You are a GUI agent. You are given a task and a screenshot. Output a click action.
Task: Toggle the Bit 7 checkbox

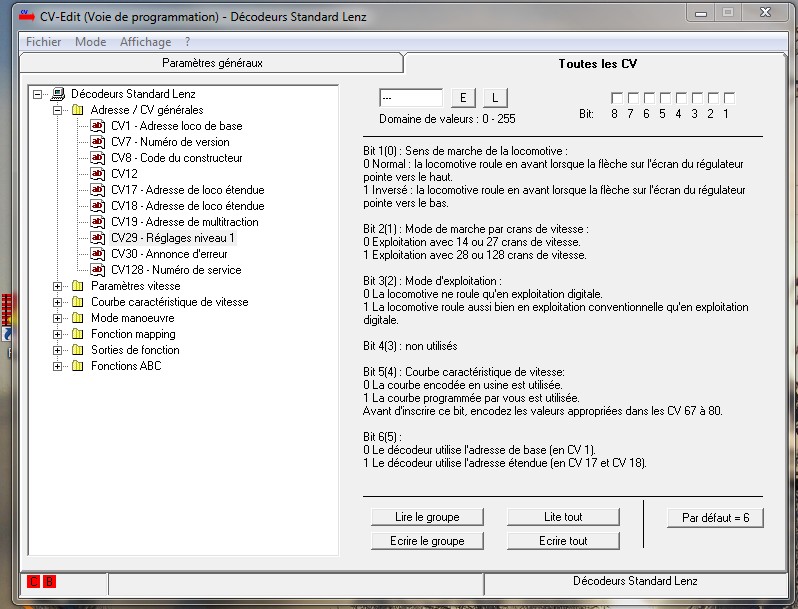click(633, 98)
